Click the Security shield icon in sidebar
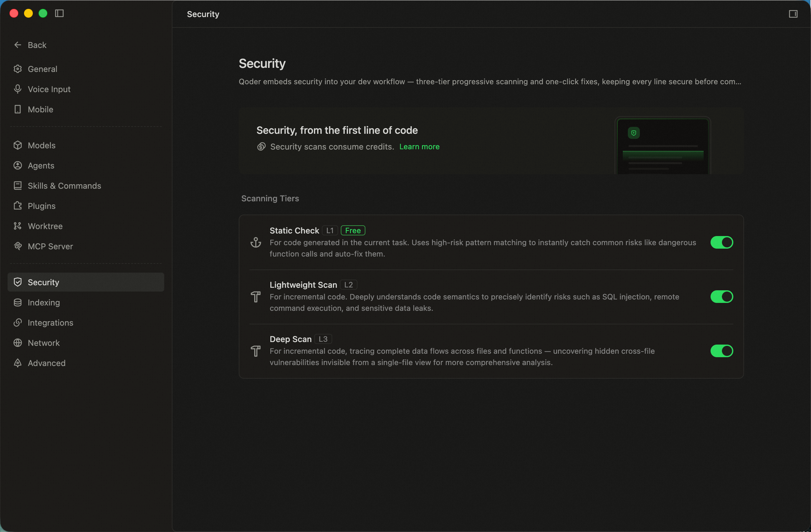811x532 pixels. (18, 282)
